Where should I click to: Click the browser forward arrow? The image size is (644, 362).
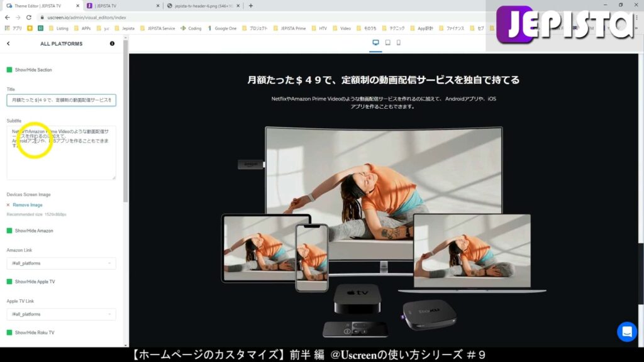(x=18, y=17)
